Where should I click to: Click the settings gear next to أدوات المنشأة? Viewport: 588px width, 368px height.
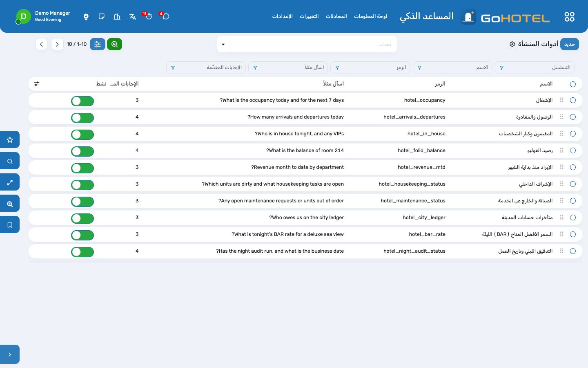click(x=512, y=44)
